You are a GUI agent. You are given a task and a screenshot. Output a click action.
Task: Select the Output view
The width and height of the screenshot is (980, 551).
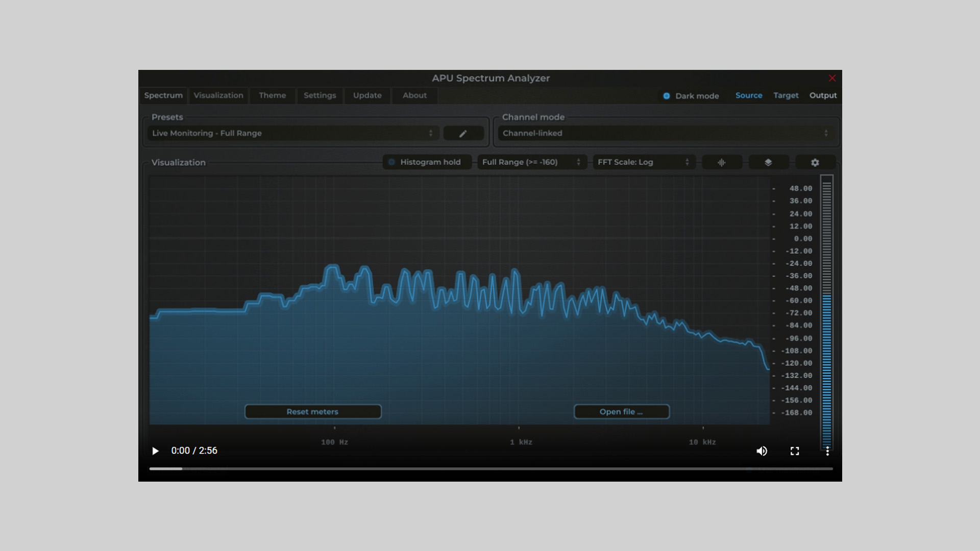pyautogui.click(x=823, y=95)
